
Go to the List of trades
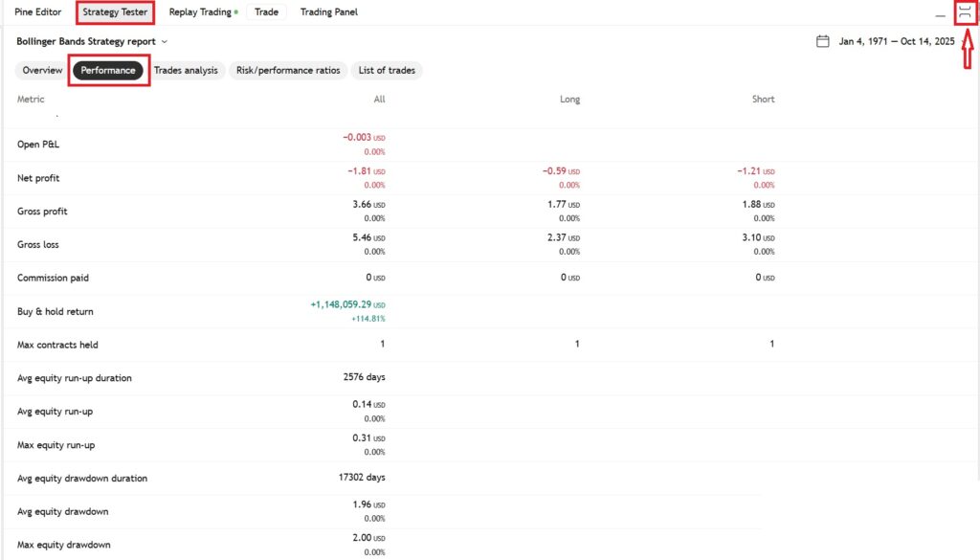pos(387,70)
